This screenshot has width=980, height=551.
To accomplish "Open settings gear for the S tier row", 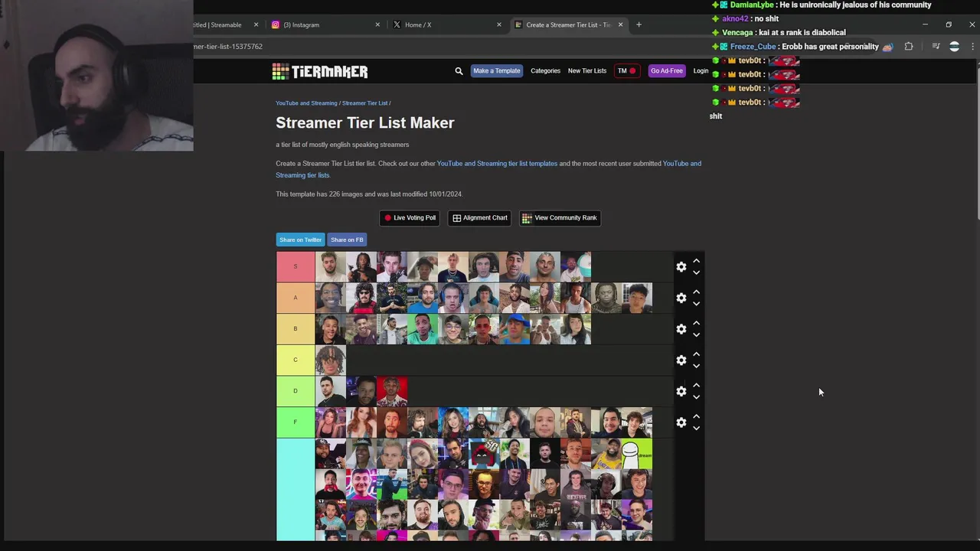I will tap(681, 267).
